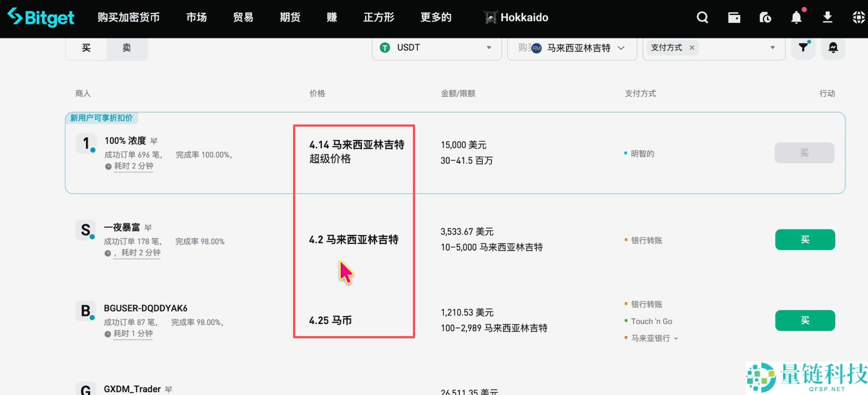Open the notifications bell icon
This screenshot has height=395, width=868.
coord(796,17)
